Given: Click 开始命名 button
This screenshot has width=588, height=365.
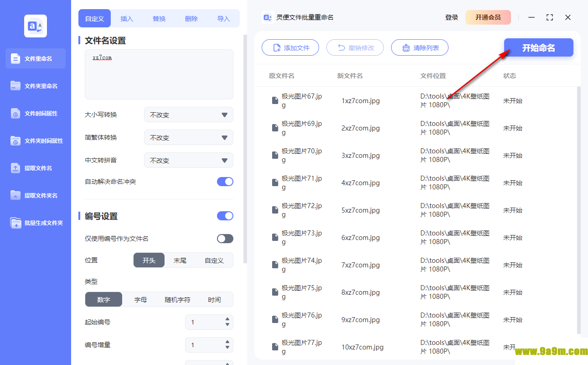Looking at the screenshot, I should [539, 47].
